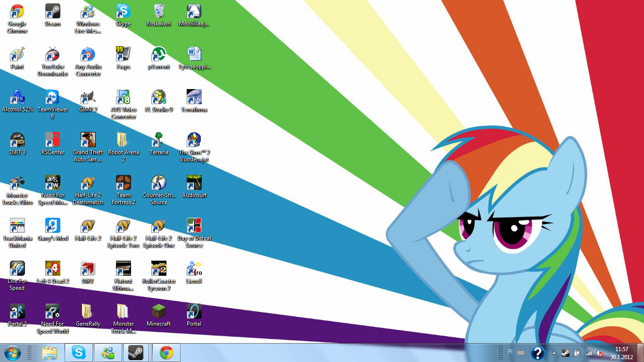Click the Windows Live Messenger desktop icon
644x362 pixels.
pyautogui.click(x=88, y=19)
